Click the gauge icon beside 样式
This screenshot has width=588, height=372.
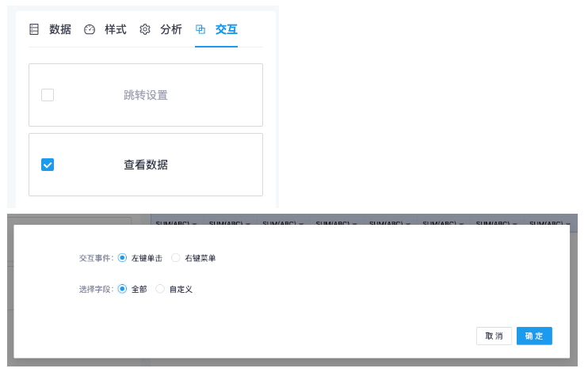tap(90, 29)
